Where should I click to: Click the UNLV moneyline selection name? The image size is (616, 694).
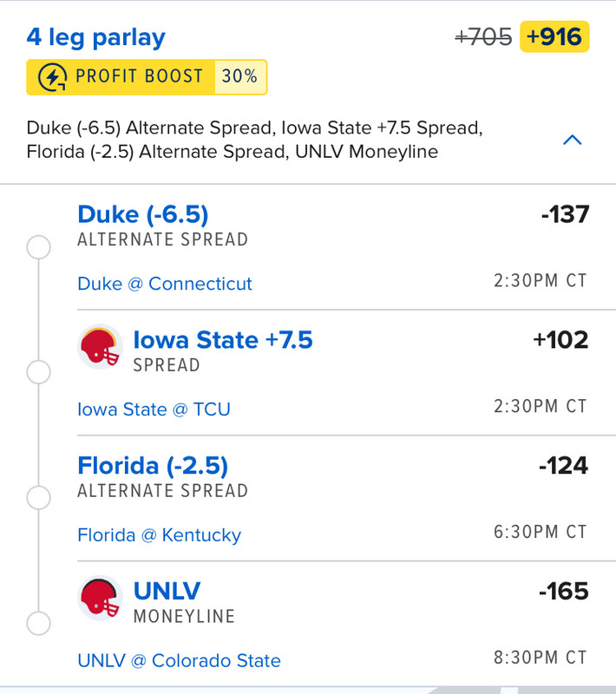coord(167,592)
